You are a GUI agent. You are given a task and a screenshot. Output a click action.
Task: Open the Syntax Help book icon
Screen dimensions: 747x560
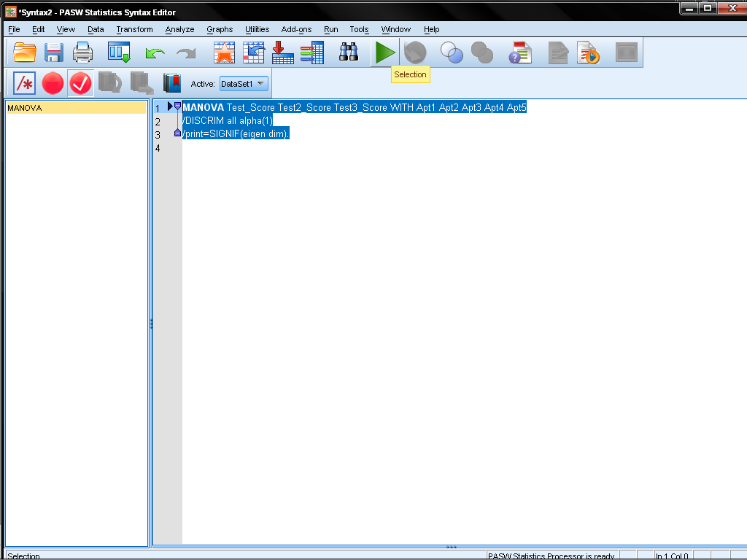tap(172, 84)
